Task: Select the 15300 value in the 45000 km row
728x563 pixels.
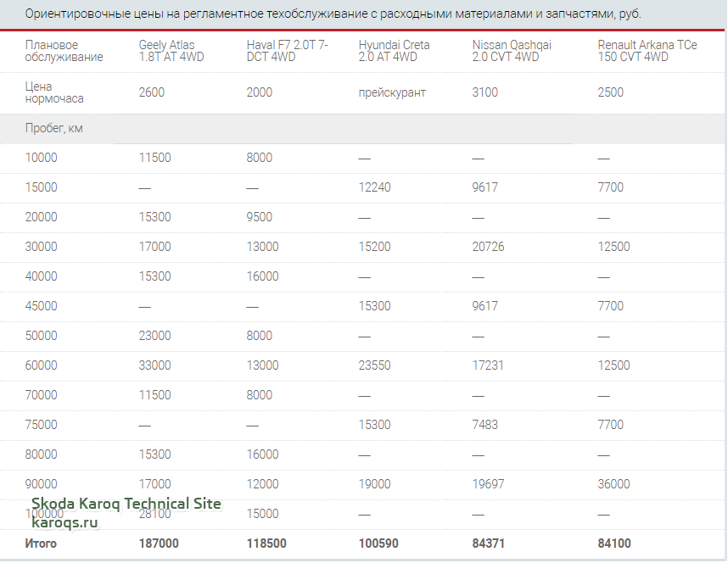Action: point(375,306)
